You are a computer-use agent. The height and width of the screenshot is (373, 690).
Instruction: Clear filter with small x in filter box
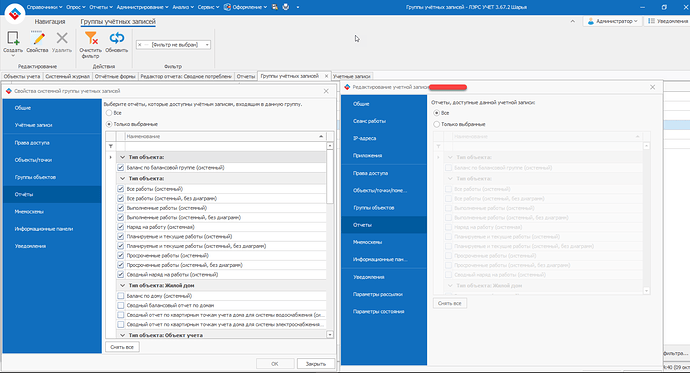[x=139, y=45]
